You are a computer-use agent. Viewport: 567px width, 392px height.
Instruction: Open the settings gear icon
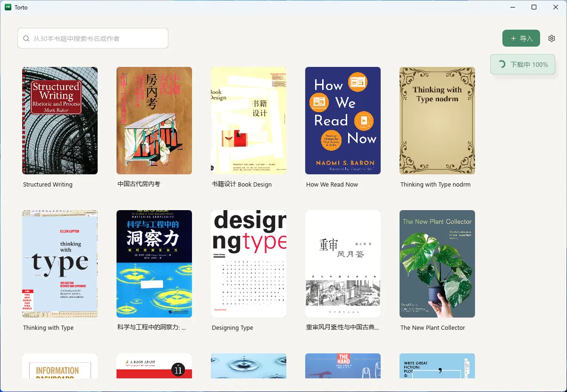pos(551,38)
